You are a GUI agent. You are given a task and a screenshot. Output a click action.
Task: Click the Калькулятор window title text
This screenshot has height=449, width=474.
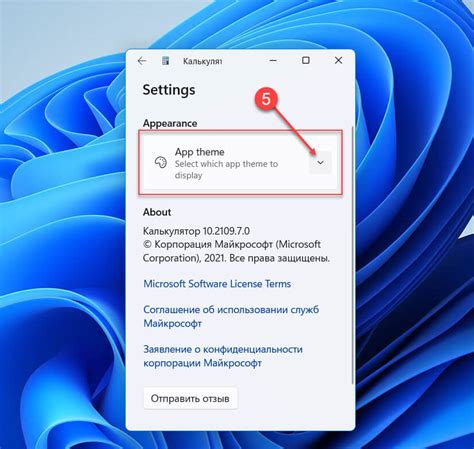pos(202,61)
